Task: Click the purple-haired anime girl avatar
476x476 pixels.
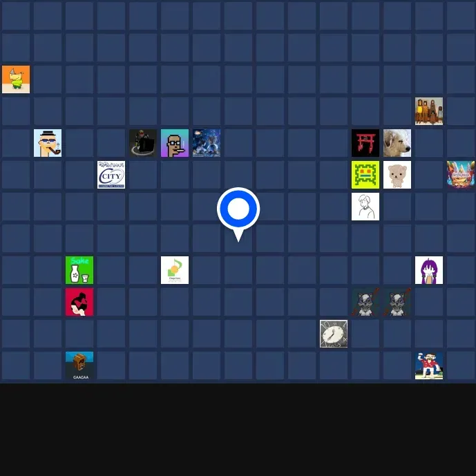Action: pos(429,270)
